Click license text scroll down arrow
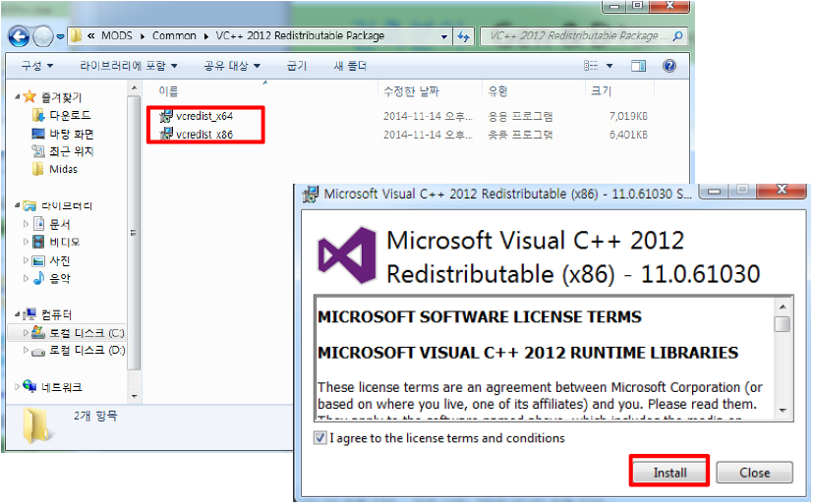Viewport: 813px width, 504px height. (783, 411)
